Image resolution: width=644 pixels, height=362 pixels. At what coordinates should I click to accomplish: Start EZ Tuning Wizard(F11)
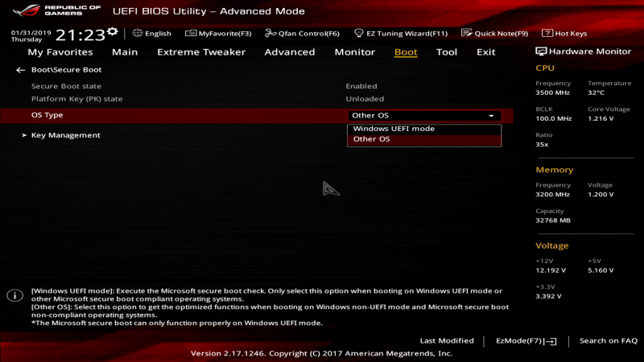(x=401, y=33)
